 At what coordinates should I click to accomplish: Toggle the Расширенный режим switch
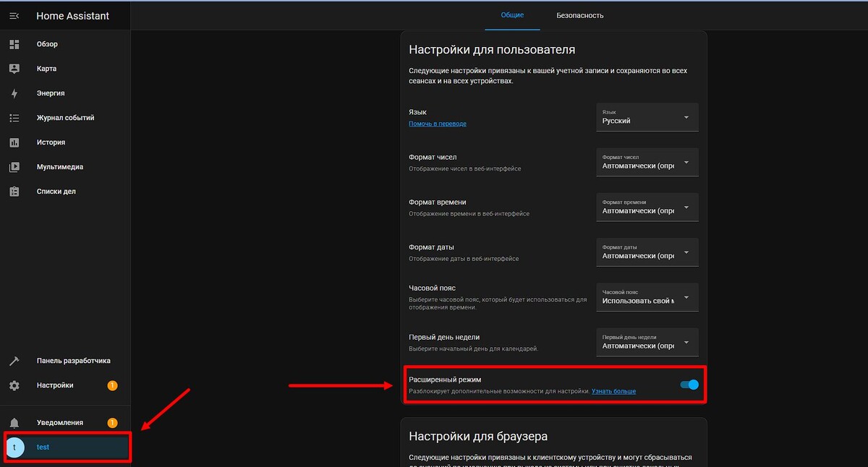pos(689,385)
